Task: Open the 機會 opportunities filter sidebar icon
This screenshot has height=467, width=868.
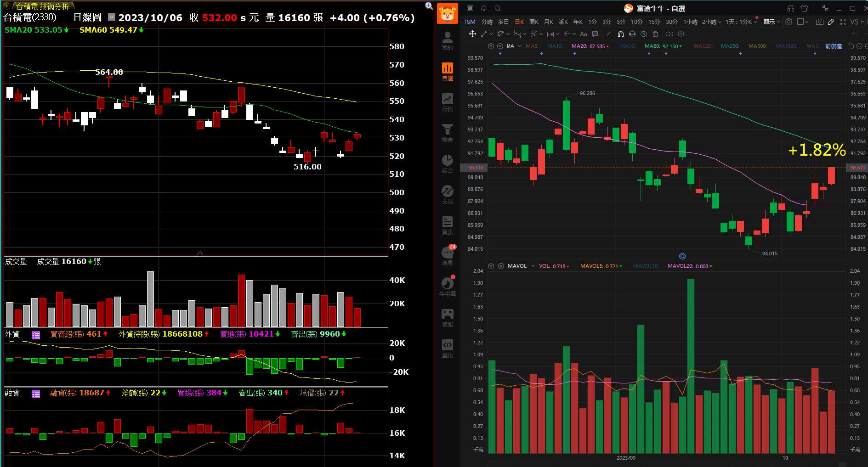Action: [x=447, y=133]
